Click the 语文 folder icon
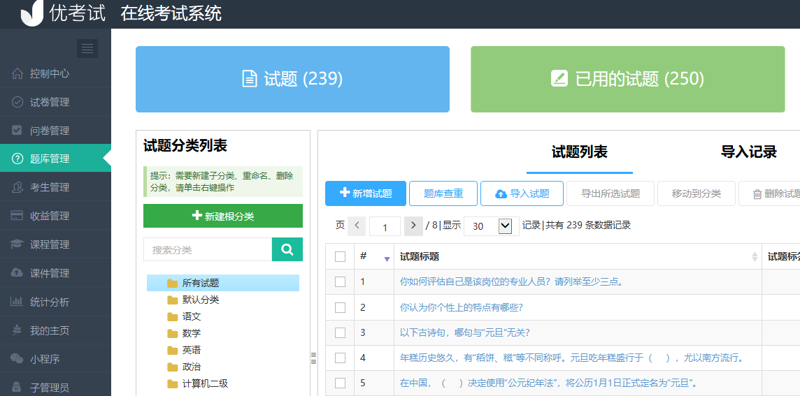 tap(172, 316)
